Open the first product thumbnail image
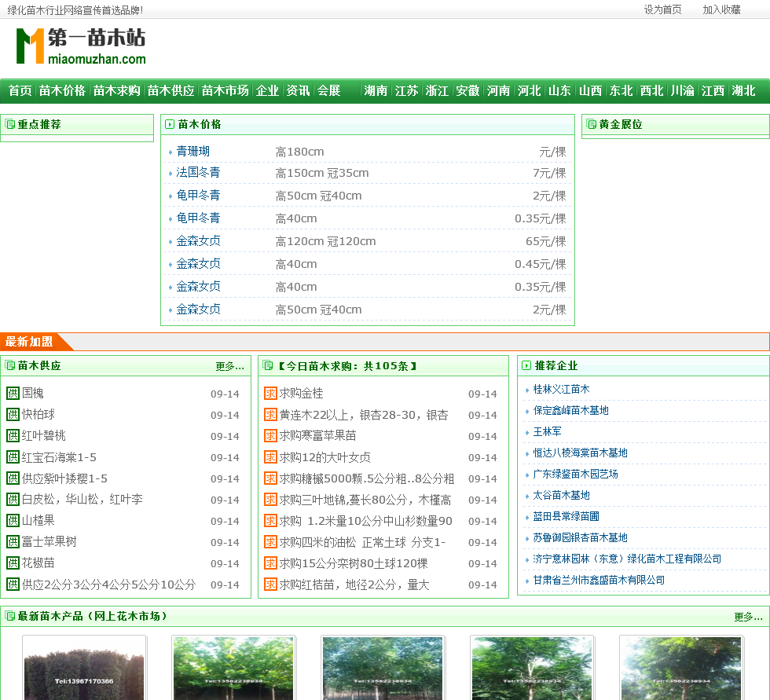Viewport: 770px width, 700px height. coord(84,668)
